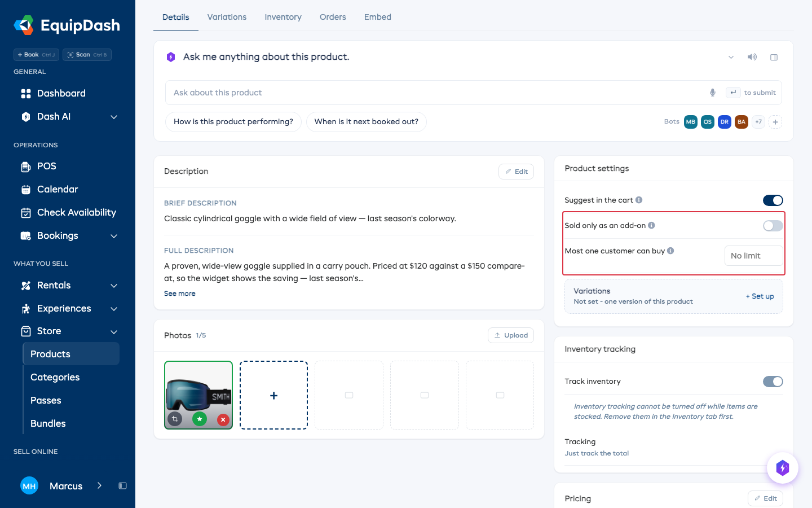Expand the Bookings submenu chevron
Screen dimensions: 812x508
pos(114,236)
